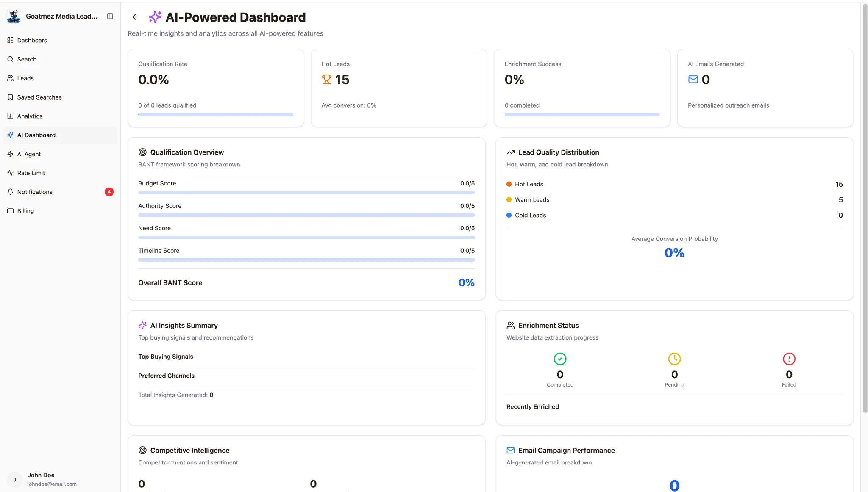Screen dimensions: 868x492
Task: Click the Analytics chart icon
Action: click(x=10, y=116)
